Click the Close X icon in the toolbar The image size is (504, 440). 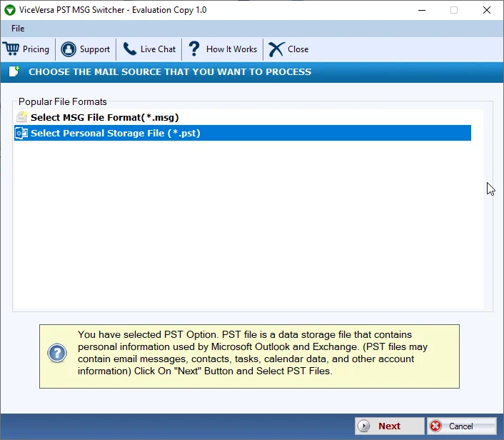276,49
